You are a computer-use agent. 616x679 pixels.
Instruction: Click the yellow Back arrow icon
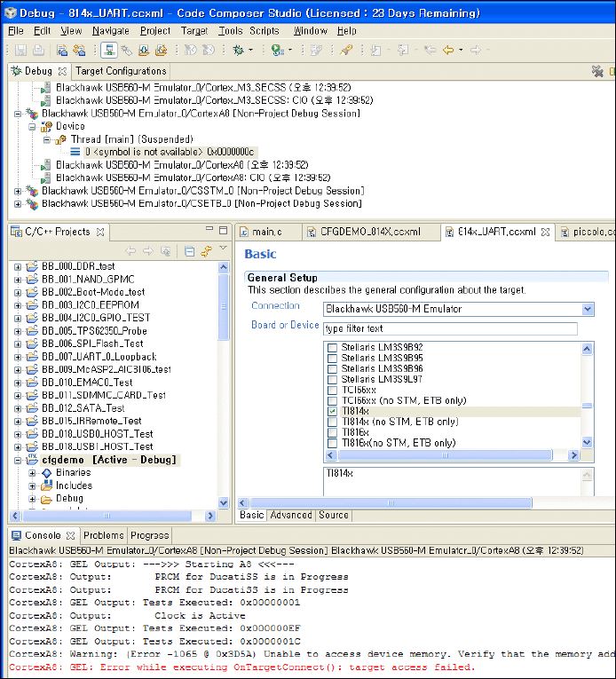coord(448,51)
